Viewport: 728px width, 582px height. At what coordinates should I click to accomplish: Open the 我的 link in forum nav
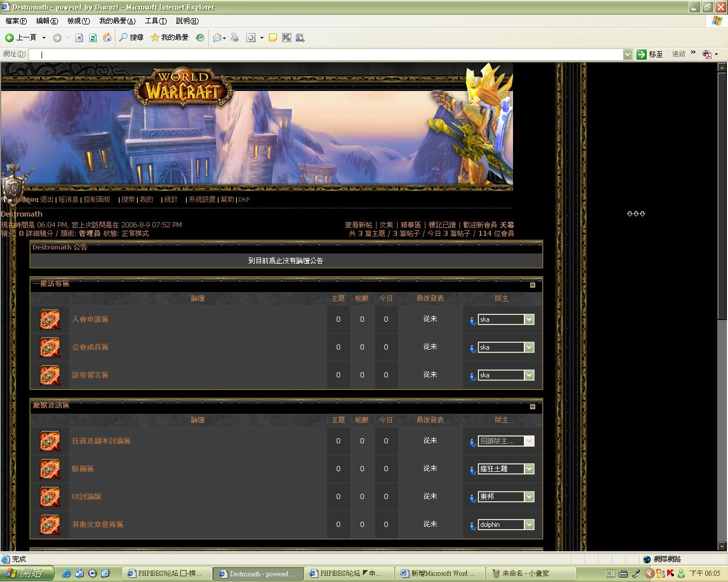click(x=146, y=199)
